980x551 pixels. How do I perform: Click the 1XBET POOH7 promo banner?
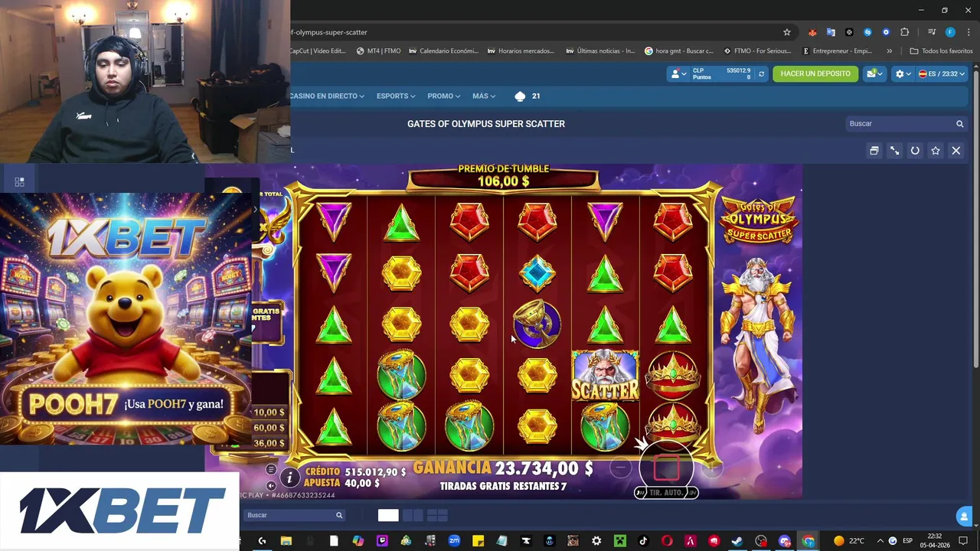[x=126, y=318]
